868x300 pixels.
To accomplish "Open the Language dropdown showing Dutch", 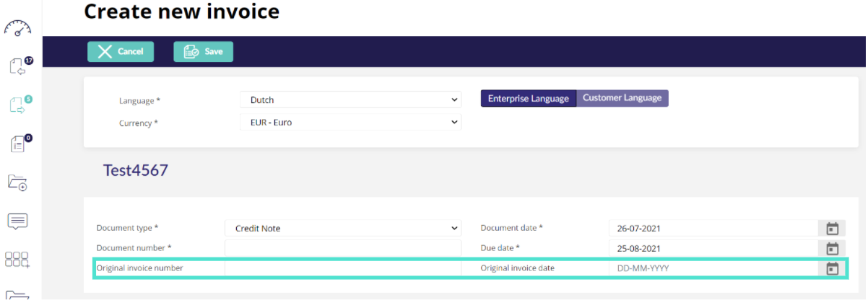I will (x=351, y=100).
